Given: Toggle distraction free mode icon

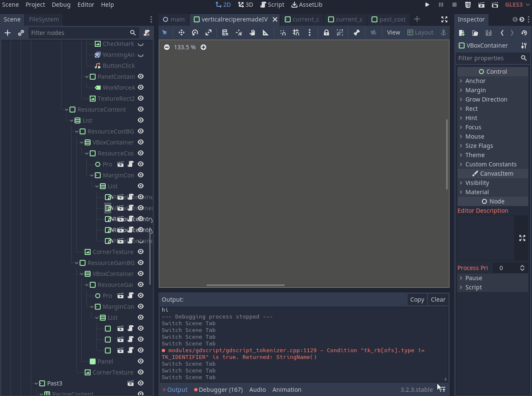Looking at the screenshot, I should [444, 19].
